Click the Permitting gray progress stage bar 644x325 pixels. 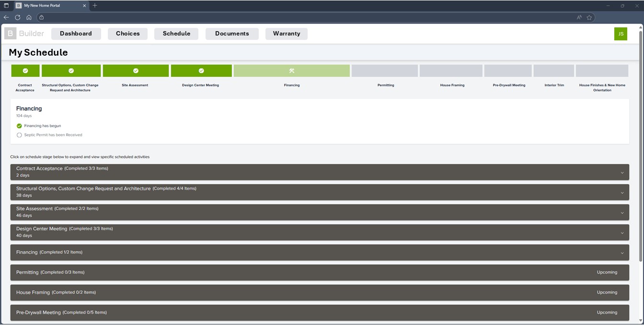(x=384, y=71)
